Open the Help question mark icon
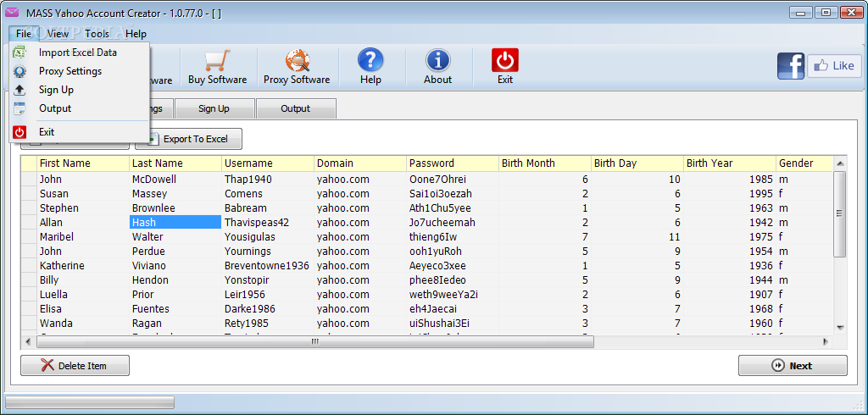This screenshot has width=868, height=415. point(370,60)
